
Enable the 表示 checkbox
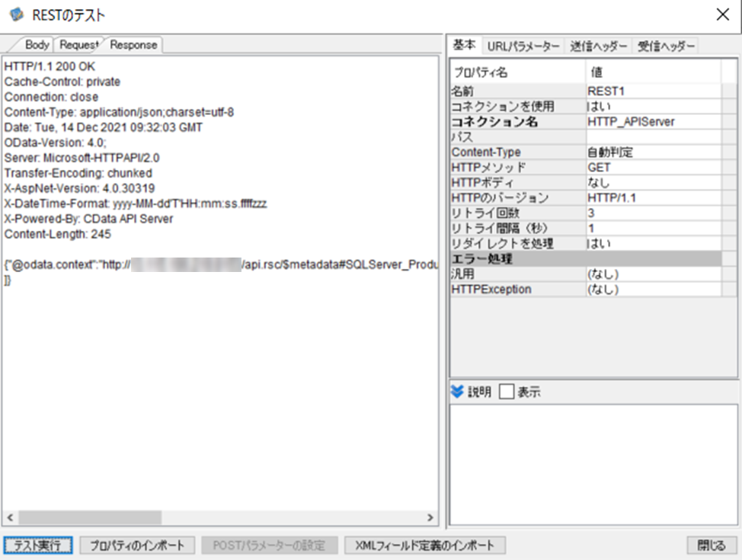pyautogui.click(x=507, y=392)
